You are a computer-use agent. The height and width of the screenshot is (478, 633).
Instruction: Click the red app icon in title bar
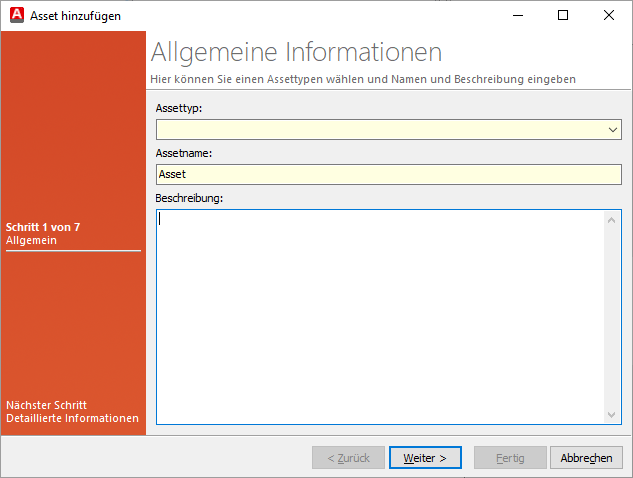[x=16, y=15]
